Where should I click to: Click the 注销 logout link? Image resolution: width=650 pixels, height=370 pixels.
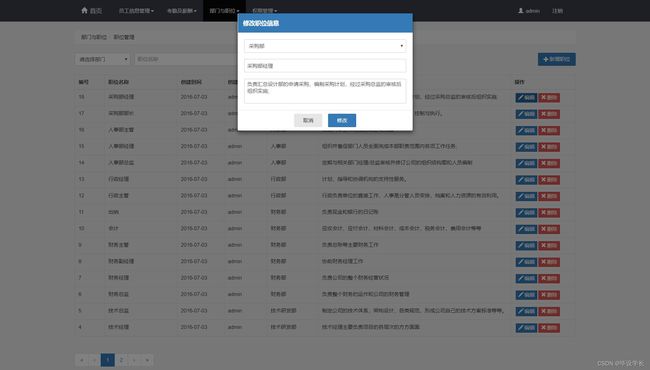click(x=558, y=11)
